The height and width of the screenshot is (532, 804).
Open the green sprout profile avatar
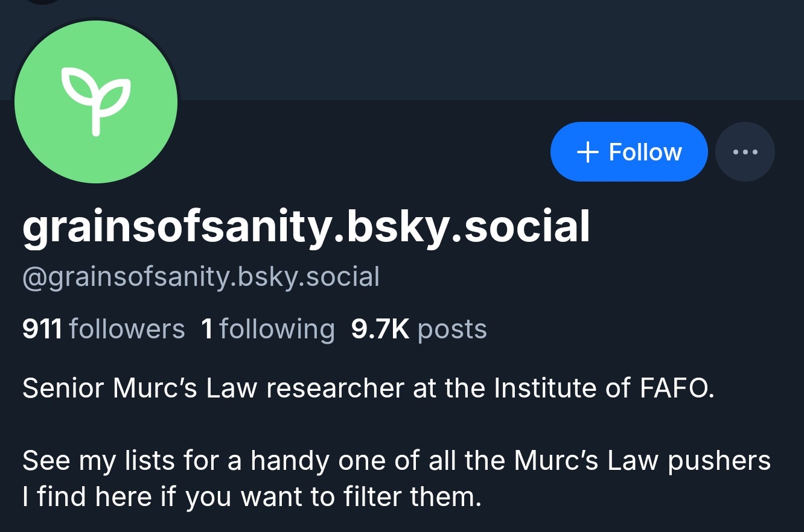[x=96, y=102]
